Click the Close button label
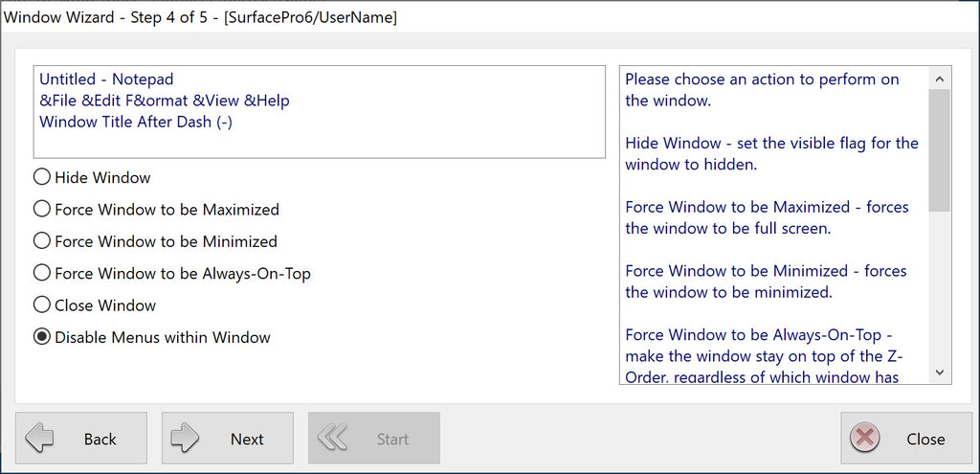This screenshot has width=980, height=474. [925, 440]
